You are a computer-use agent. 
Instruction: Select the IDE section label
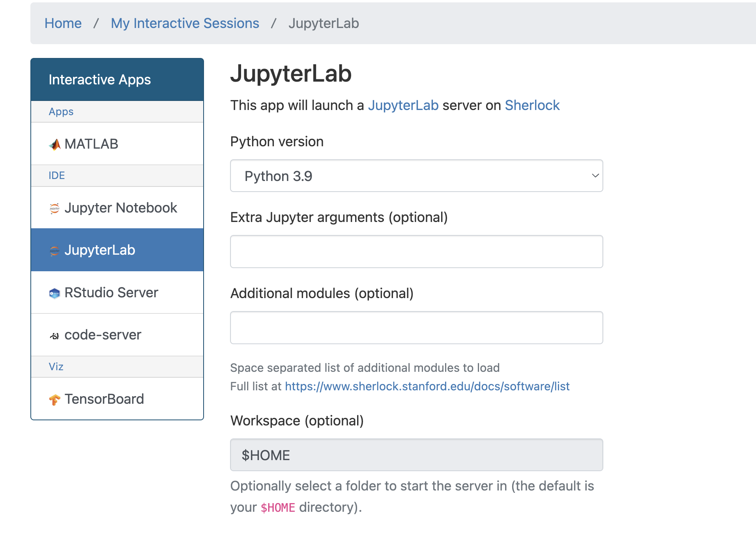[x=56, y=175]
